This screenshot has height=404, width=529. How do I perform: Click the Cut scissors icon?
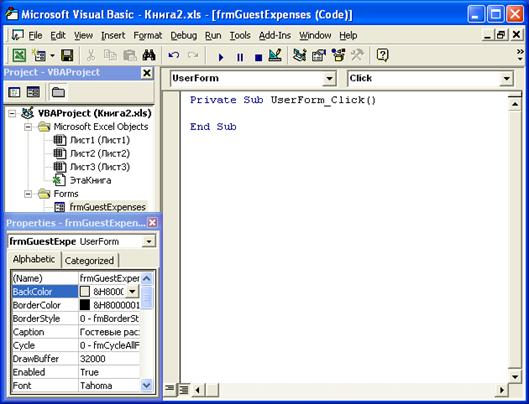point(90,55)
